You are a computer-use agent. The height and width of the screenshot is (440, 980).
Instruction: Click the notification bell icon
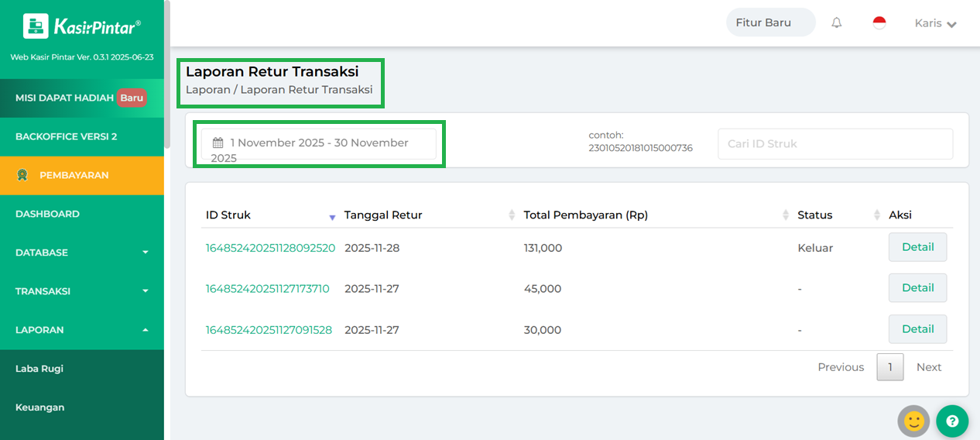(837, 23)
